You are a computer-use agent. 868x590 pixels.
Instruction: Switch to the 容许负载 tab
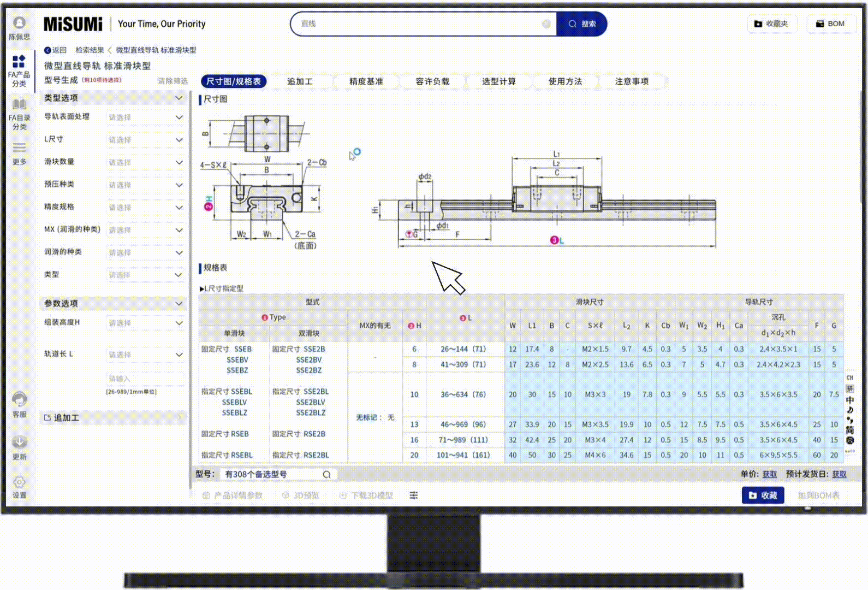pyautogui.click(x=432, y=81)
